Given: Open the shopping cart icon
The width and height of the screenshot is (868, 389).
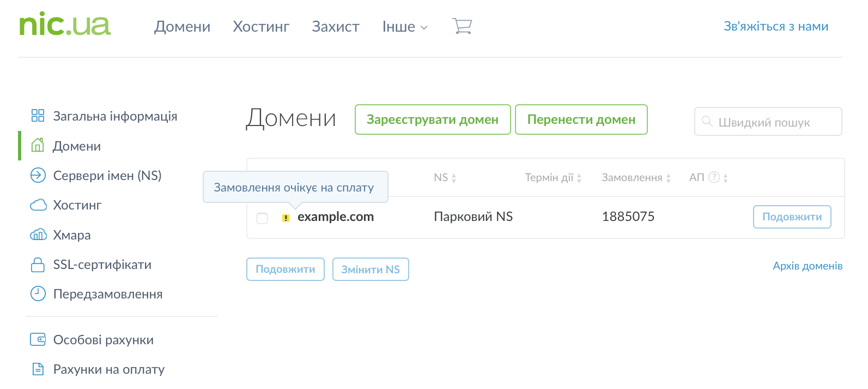Looking at the screenshot, I should tap(462, 26).
